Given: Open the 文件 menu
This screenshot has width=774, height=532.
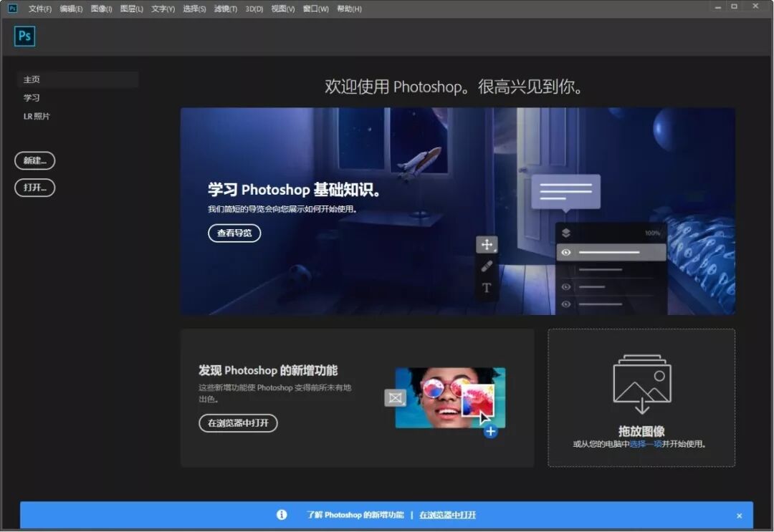Looking at the screenshot, I should pyautogui.click(x=39, y=9).
